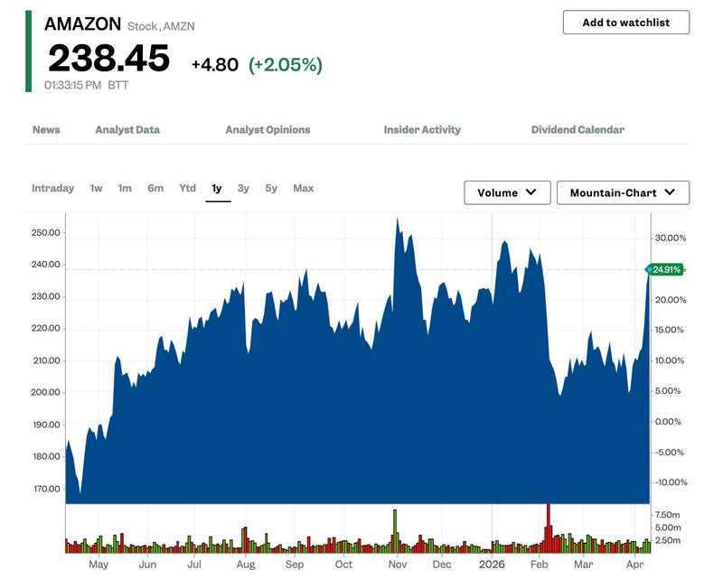
Task: Show the Max chart range
Action: (303, 188)
